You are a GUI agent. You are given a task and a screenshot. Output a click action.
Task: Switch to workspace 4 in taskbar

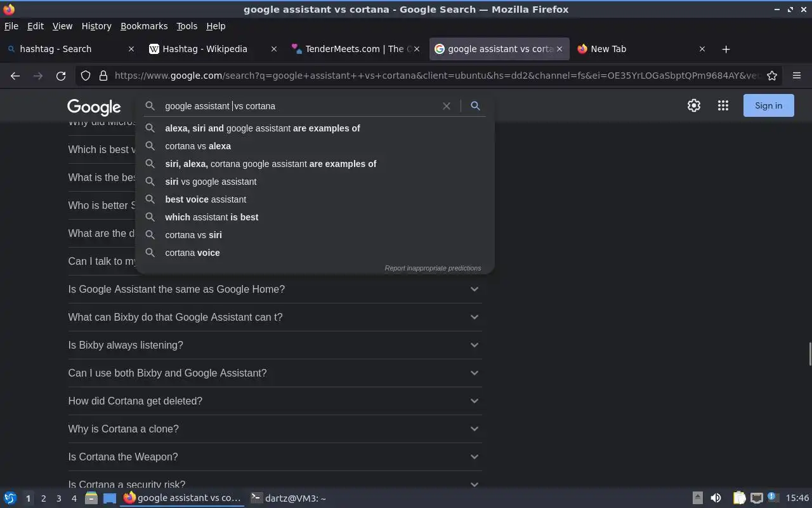74,498
